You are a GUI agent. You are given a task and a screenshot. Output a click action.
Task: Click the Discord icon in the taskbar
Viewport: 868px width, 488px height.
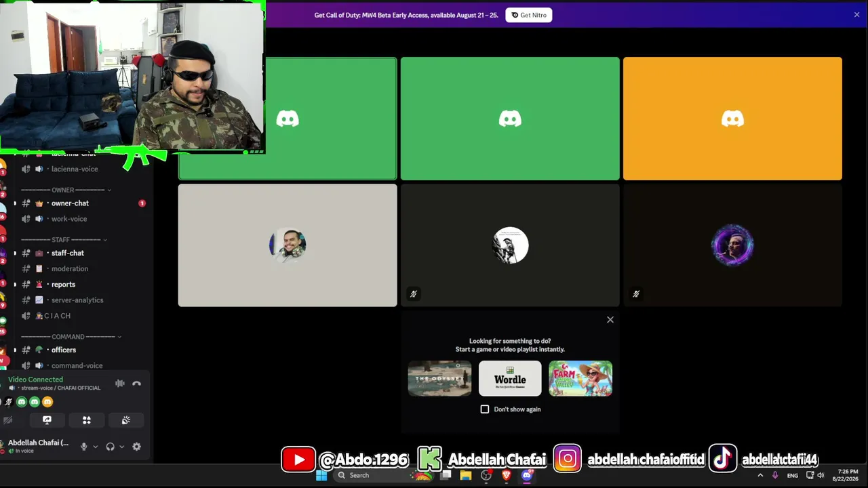tap(527, 475)
